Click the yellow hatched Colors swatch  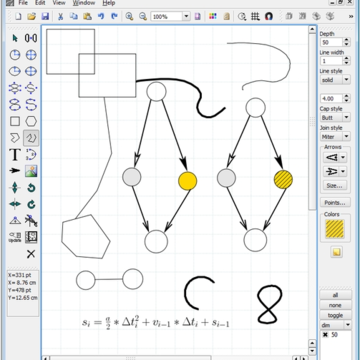point(335,228)
